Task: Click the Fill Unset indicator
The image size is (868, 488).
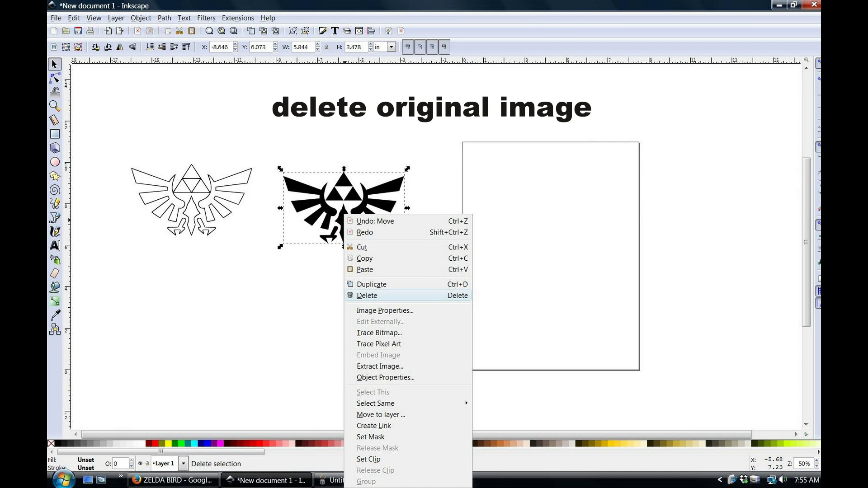Action: tap(86, 460)
